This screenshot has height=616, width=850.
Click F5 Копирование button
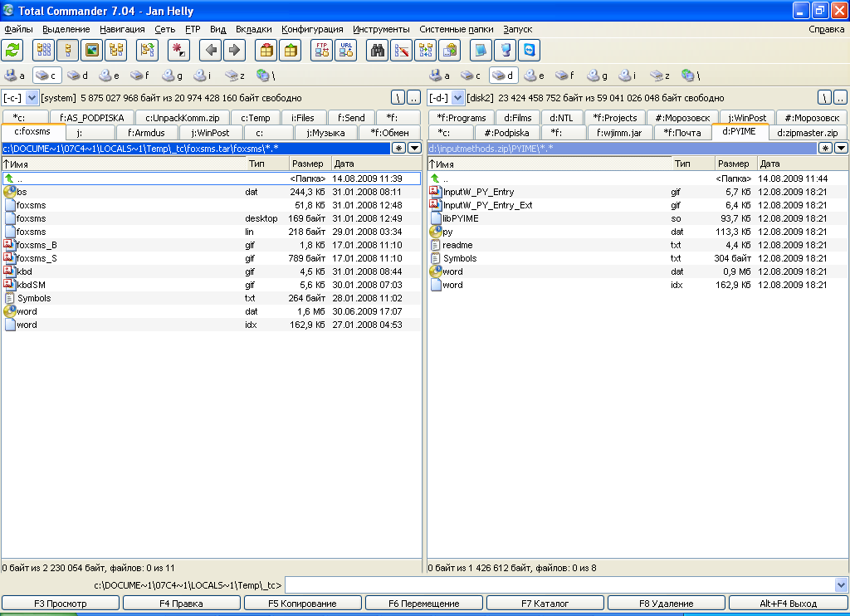[x=302, y=603]
